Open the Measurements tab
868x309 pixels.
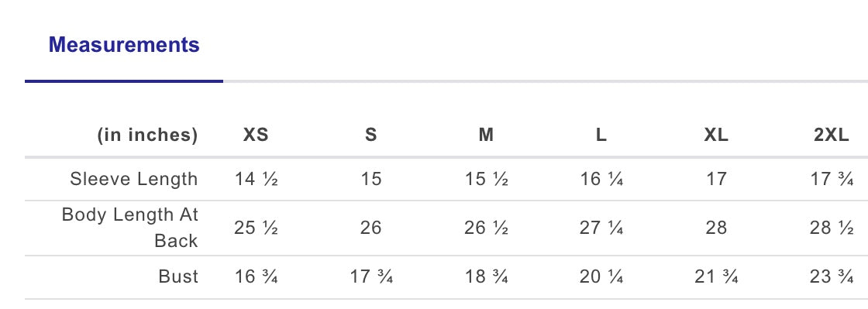coord(124,45)
